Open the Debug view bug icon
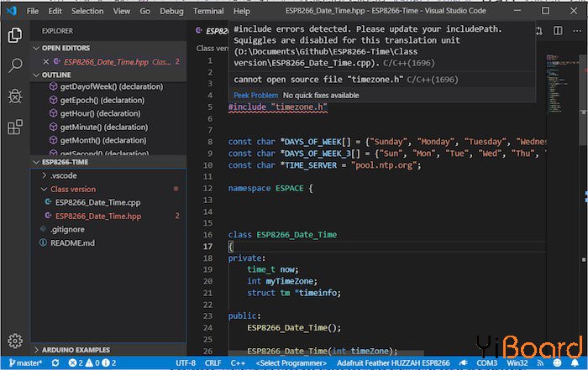Image resolution: width=588 pixels, height=370 pixels. point(14,96)
